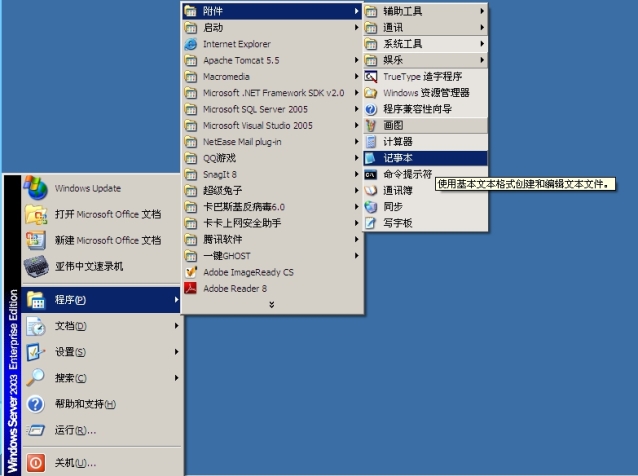Image resolution: width=638 pixels, height=476 pixels.
Task: Click the red 关机(U) power icon
Action: [35, 463]
